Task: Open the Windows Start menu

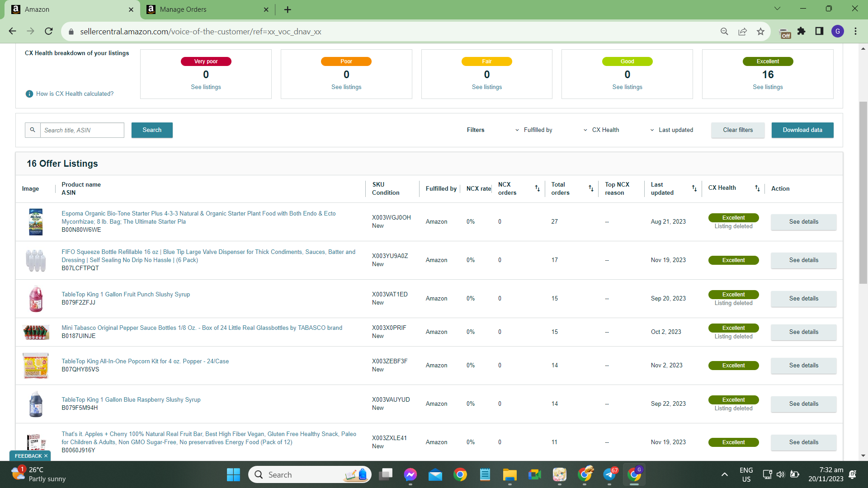Action: click(x=233, y=475)
